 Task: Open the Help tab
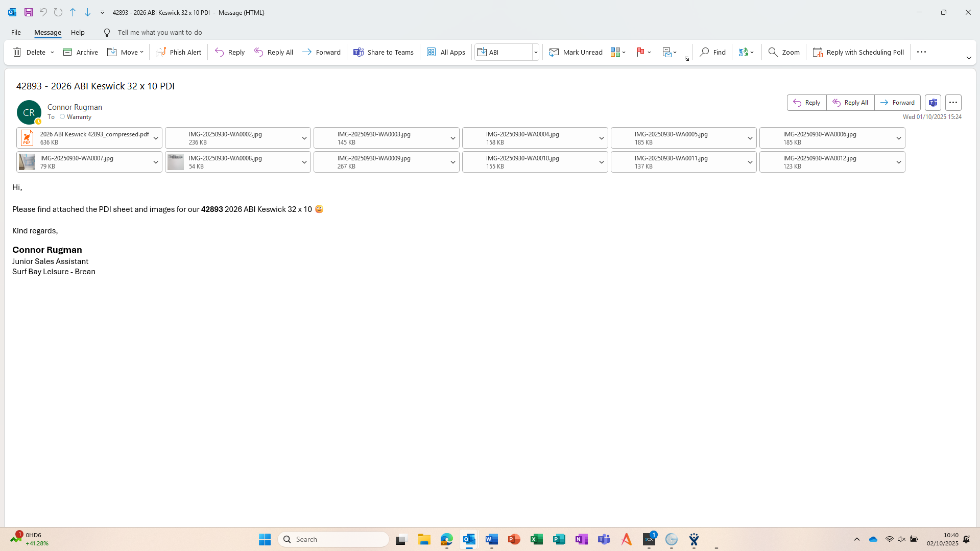point(78,32)
